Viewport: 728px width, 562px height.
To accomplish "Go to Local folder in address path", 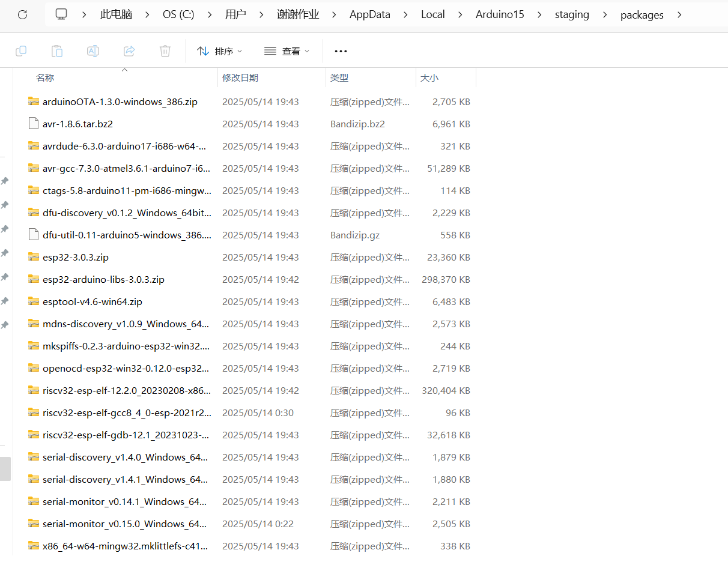I will (433, 14).
